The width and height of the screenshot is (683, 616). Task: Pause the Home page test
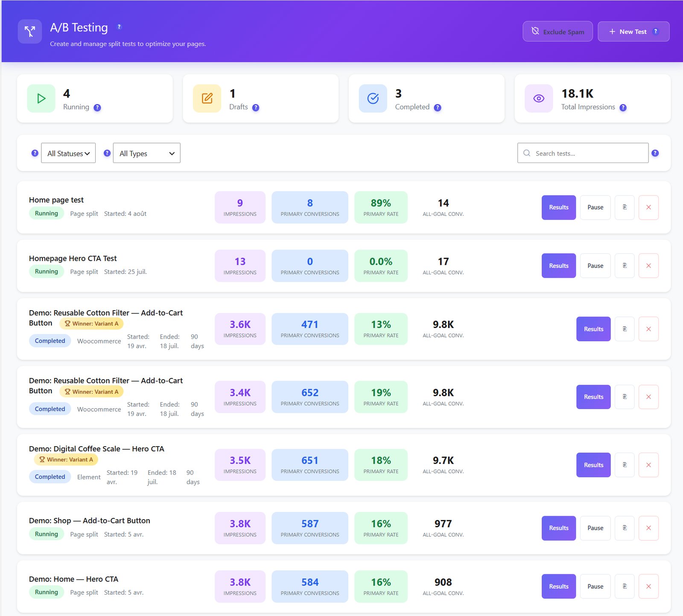[x=595, y=207]
